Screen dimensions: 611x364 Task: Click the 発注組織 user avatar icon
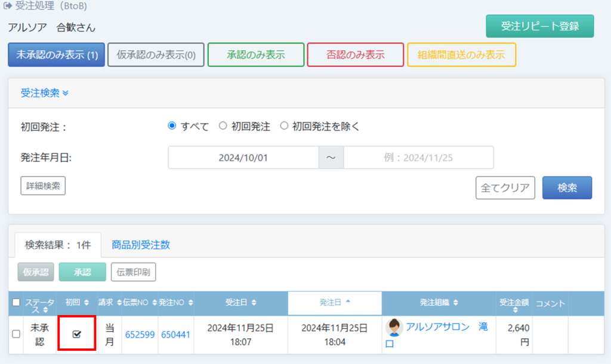click(x=394, y=327)
